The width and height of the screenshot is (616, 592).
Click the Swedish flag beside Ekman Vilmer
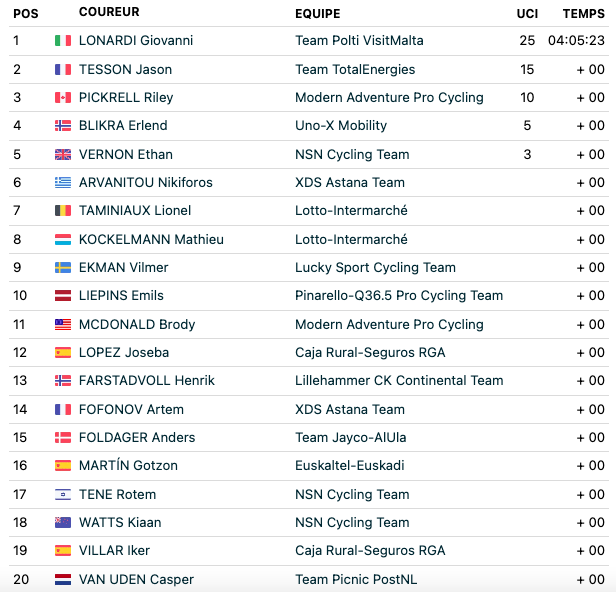click(63, 268)
